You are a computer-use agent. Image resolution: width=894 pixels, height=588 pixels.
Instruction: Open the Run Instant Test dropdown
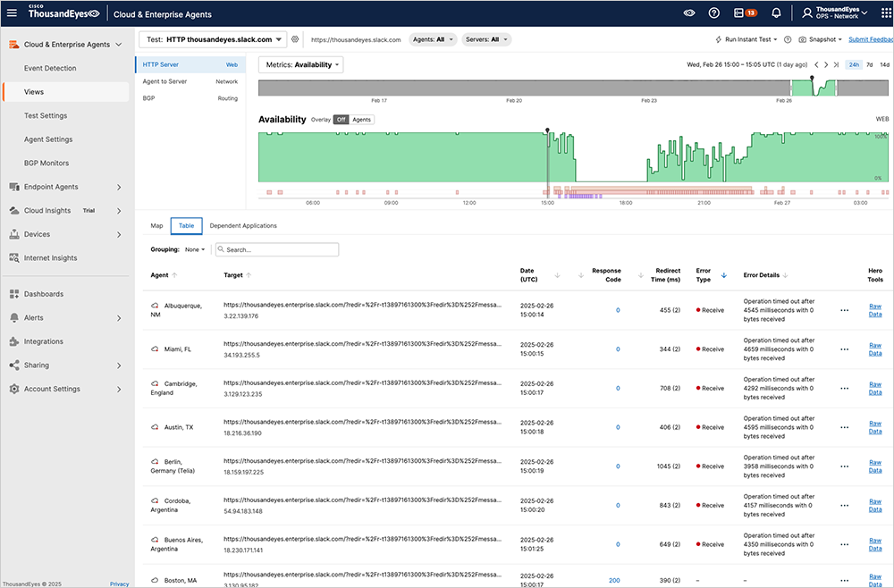pyautogui.click(x=746, y=39)
